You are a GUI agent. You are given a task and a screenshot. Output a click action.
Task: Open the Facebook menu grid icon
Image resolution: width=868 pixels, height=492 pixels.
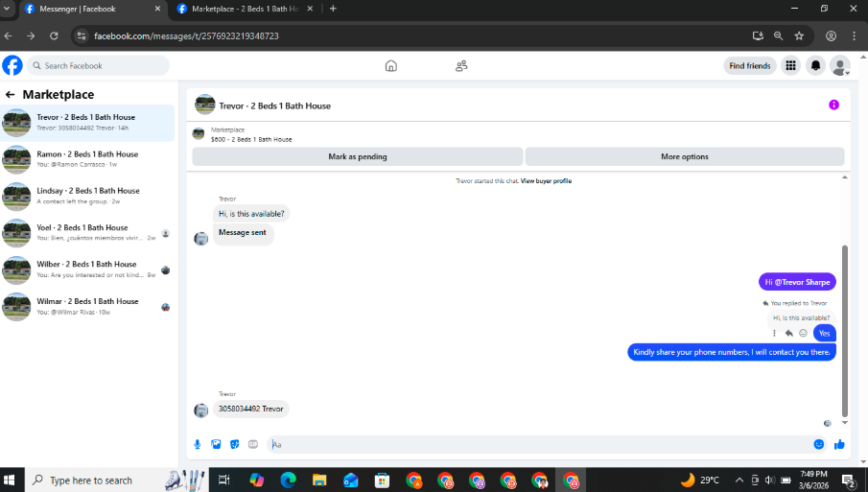pos(790,65)
